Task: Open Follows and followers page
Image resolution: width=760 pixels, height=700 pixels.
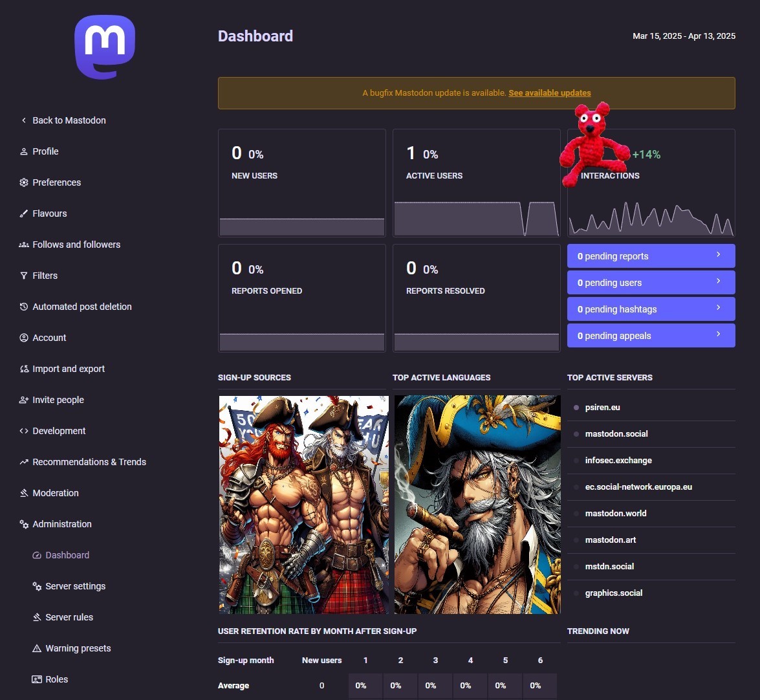Action: point(76,245)
